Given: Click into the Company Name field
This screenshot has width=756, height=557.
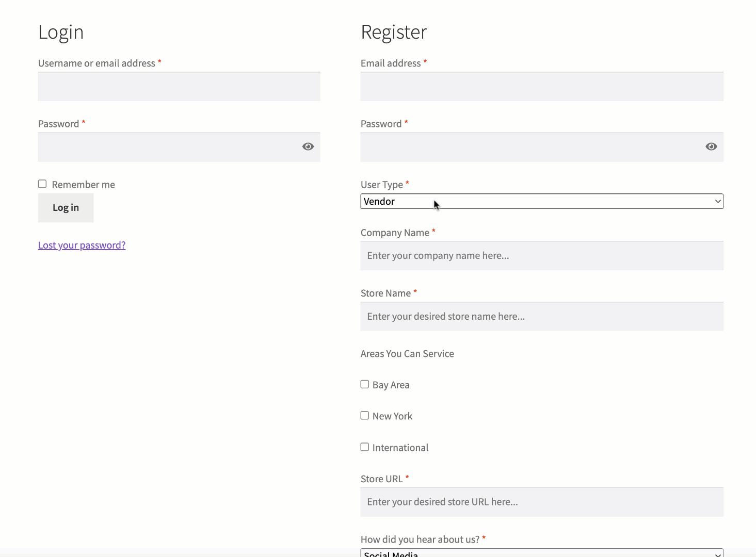Looking at the screenshot, I should pos(542,256).
